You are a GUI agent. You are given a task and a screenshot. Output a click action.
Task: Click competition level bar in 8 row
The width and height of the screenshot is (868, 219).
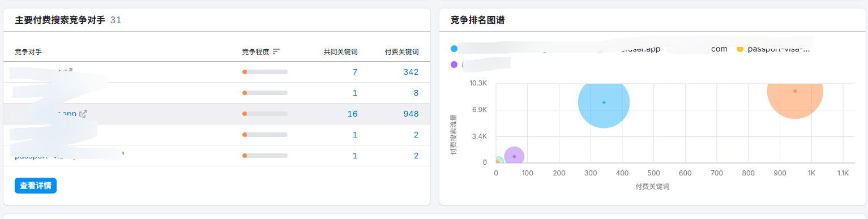(x=265, y=93)
